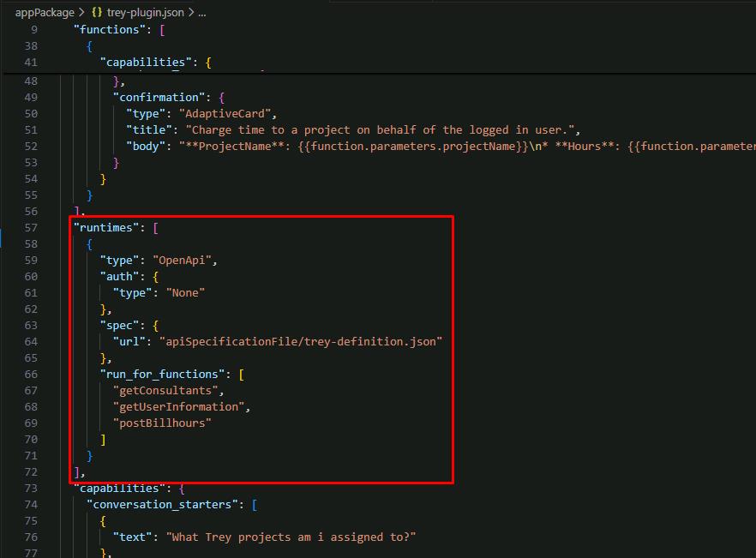756x558 pixels.
Task: Click the "What Trey projects am i assigned to?" string
Action: (291, 537)
